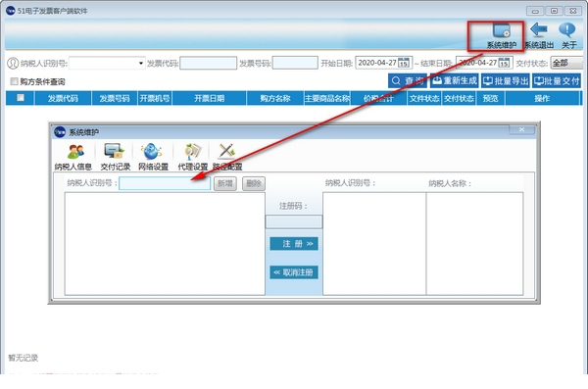
Task: Close the 系统维护 dialog
Action: point(521,129)
